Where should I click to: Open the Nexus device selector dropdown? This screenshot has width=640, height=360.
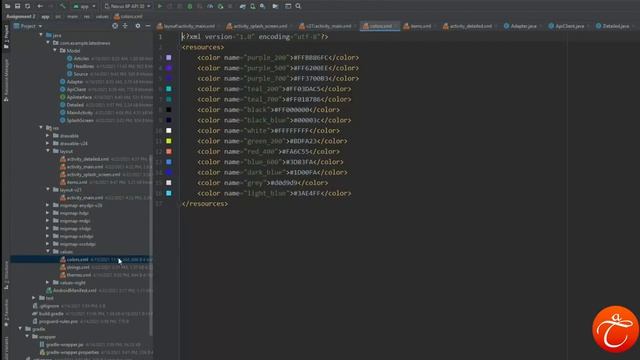pos(127,6)
